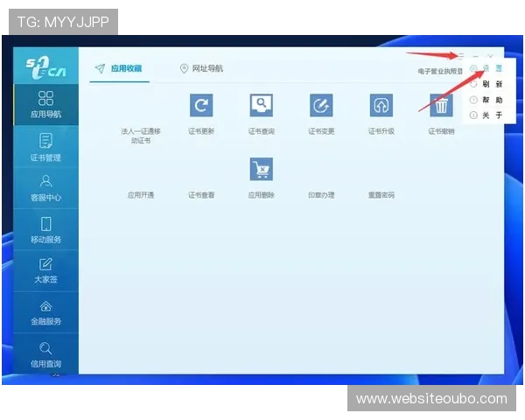
Task: Open the 重置密码 entry
Action: 381,195
